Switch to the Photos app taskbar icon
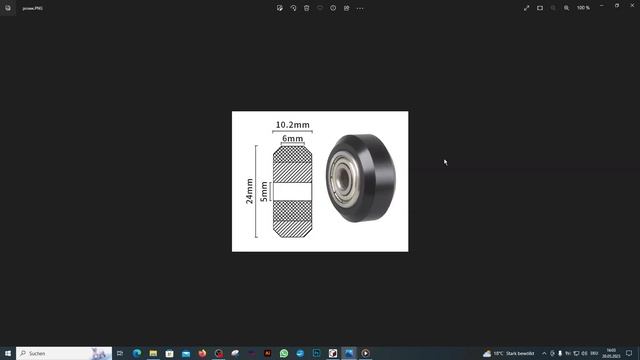Screen dimensions: 640x360 tap(349, 353)
